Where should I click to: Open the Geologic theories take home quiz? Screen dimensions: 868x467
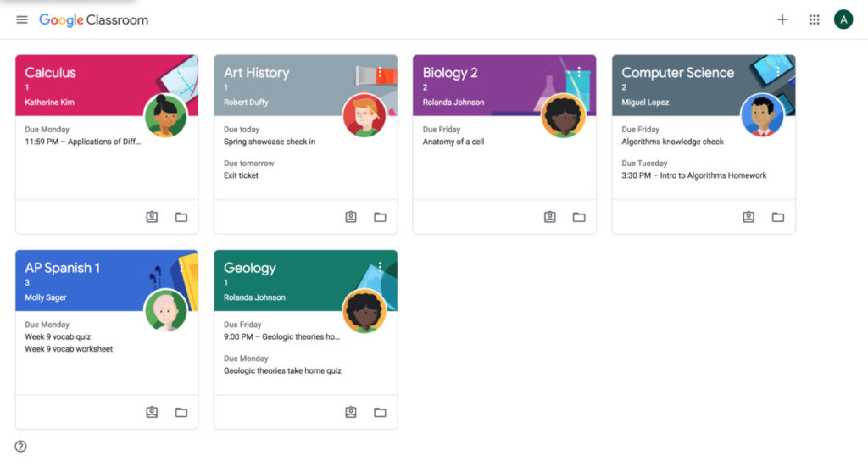point(282,370)
